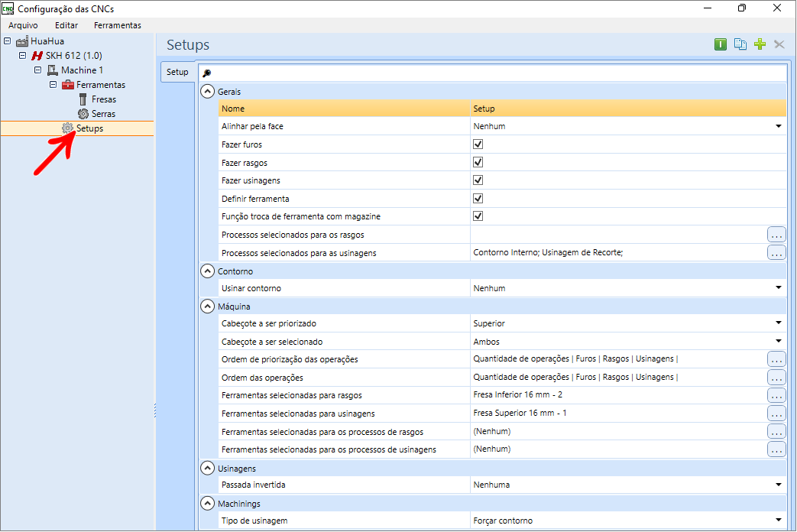Click the 'Fresa Inferior 16 mm - 2' value
797x532 pixels.
point(517,394)
